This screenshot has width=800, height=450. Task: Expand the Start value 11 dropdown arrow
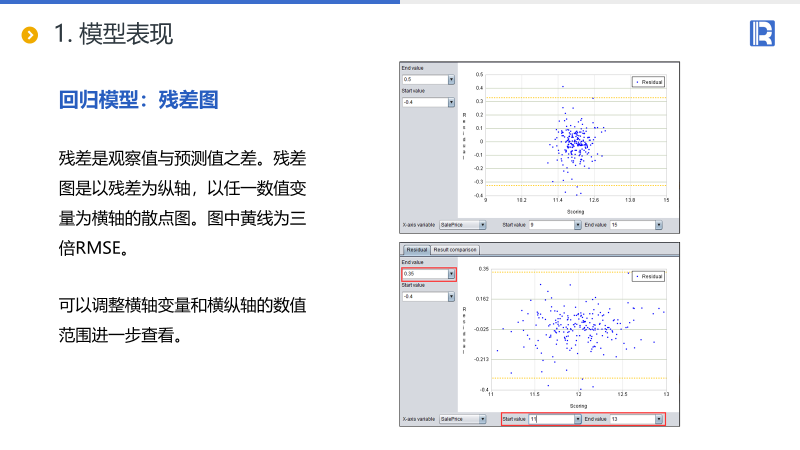pos(578,419)
